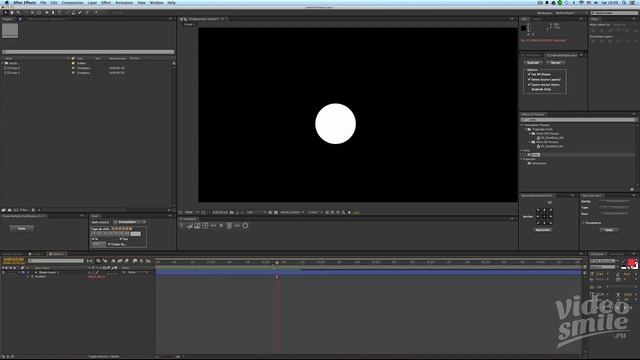640x360 pixels.
Task: Hide Shape Layer 1 with the eye toggle
Action: [3, 272]
